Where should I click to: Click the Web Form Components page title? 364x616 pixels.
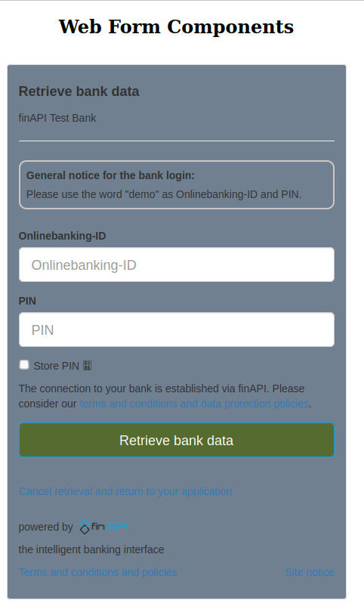176,26
